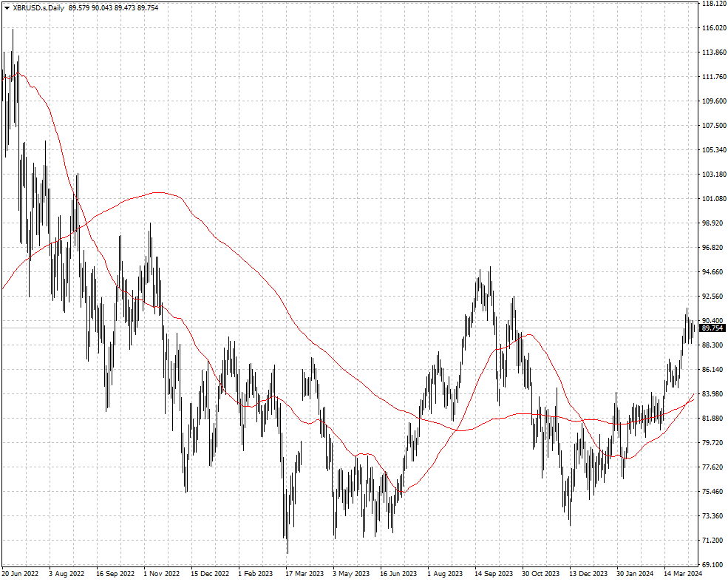Select the price scale label 77.620
Screen dimensions: 728x582
pyautogui.click(x=712, y=467)
